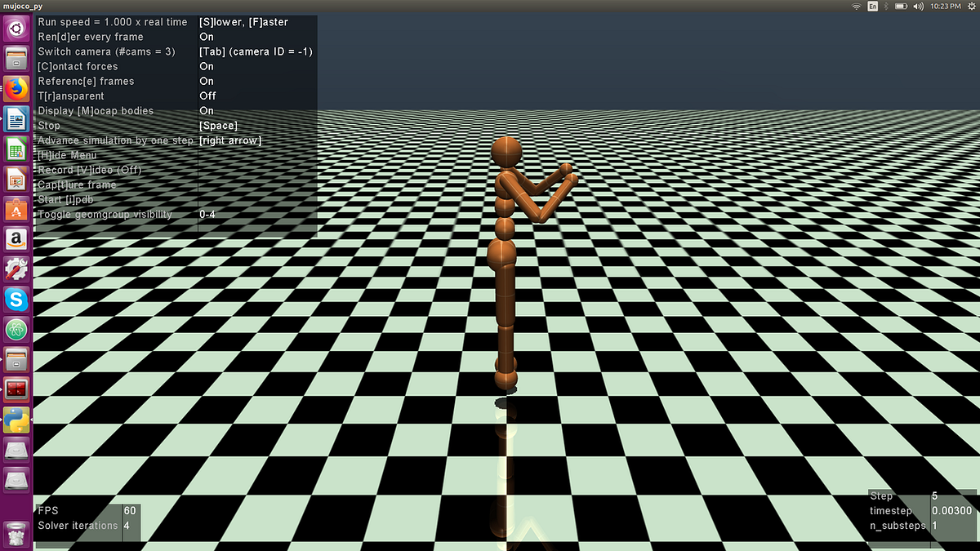The height and width of the screenshot is (551, 980).
Task: Open LibreOffice Writer from the launcher
Action: 16,118
